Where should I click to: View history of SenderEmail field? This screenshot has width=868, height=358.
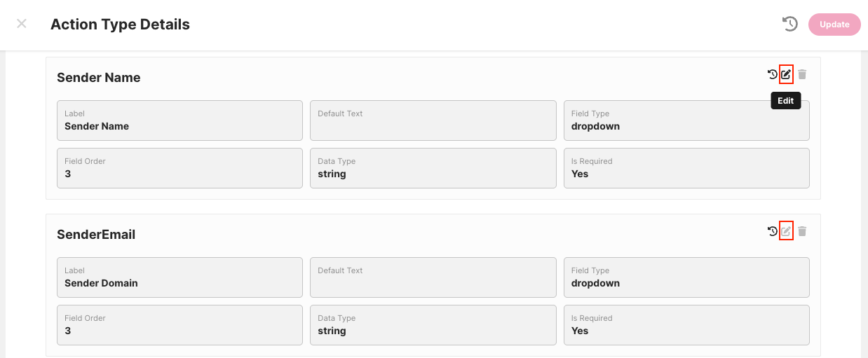772,231
